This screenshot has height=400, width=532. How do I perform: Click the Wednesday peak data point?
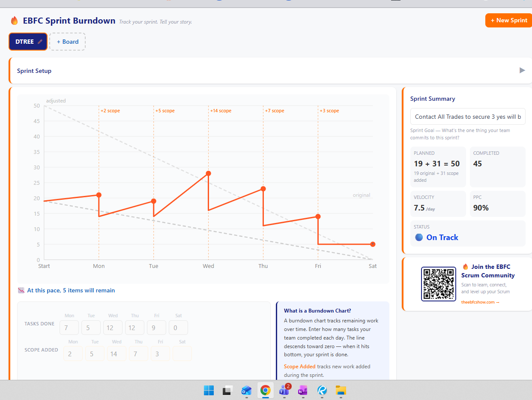(x=208, y=173)
